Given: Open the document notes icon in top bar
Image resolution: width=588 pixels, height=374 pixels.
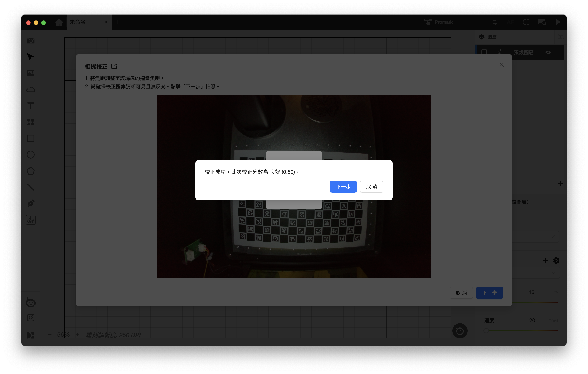Looking at the screenshot, I should coord(494,22).
